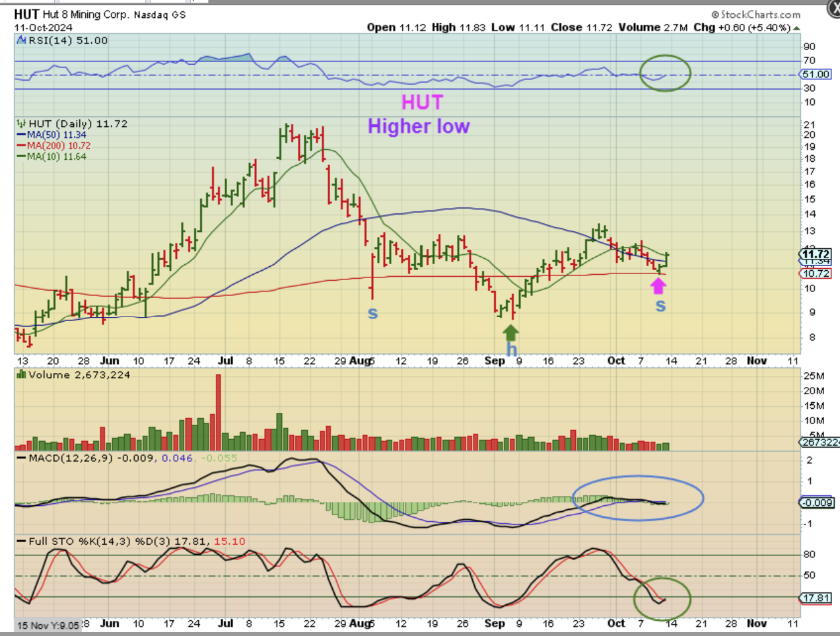Click the red 10.72 MA(200) price axis tag
Viewport: 840px width, 636px height.
coord(815,273)
